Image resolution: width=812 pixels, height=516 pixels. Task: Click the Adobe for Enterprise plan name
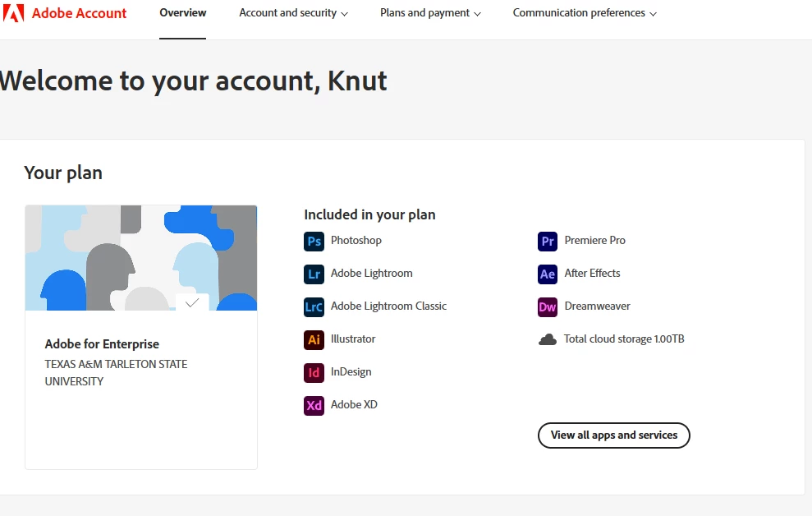point(102,344)
